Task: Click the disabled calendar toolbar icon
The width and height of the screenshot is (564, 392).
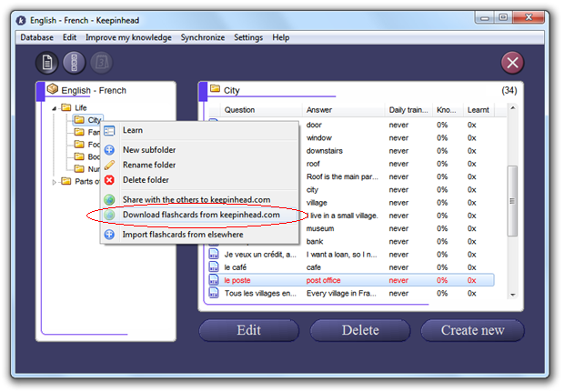Action: [x=102, y=63]
